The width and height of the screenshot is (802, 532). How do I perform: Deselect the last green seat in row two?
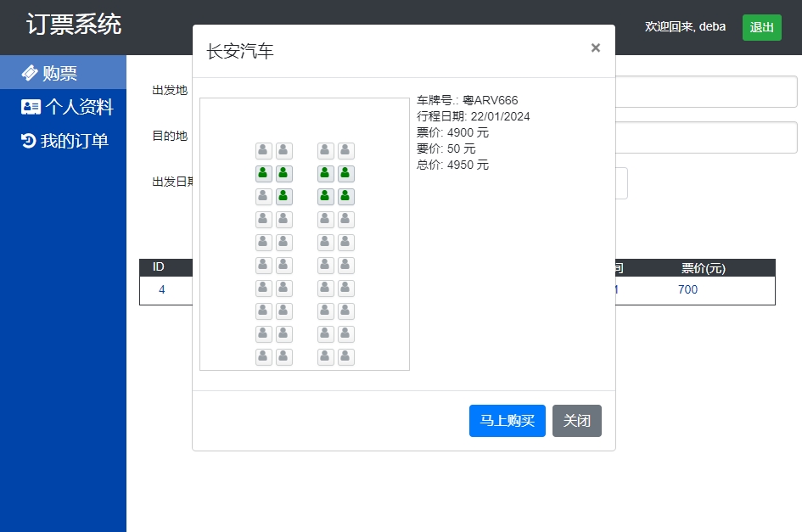point(346,174)
